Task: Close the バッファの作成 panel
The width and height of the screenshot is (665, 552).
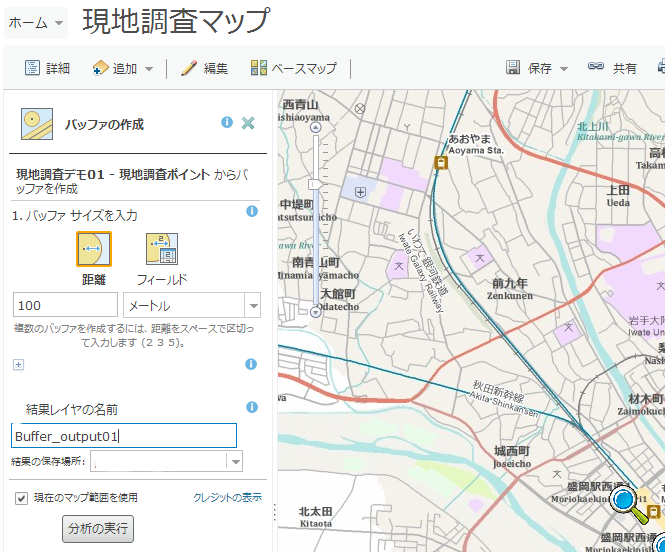Action: [248, 123]
